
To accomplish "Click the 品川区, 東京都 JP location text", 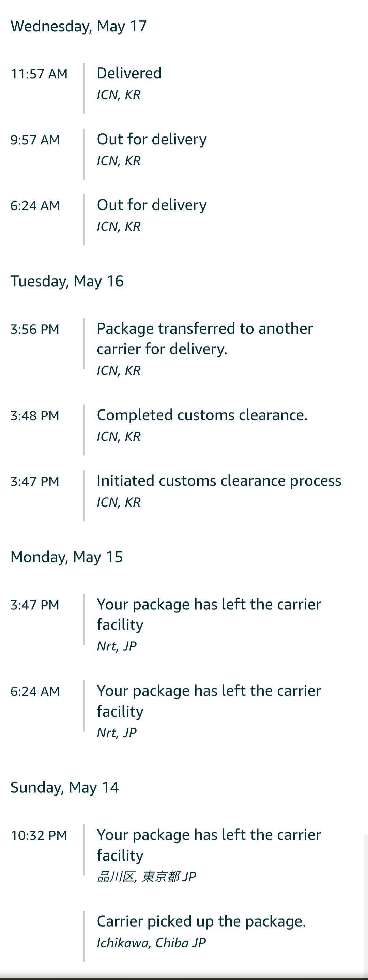I will [146, 877].
